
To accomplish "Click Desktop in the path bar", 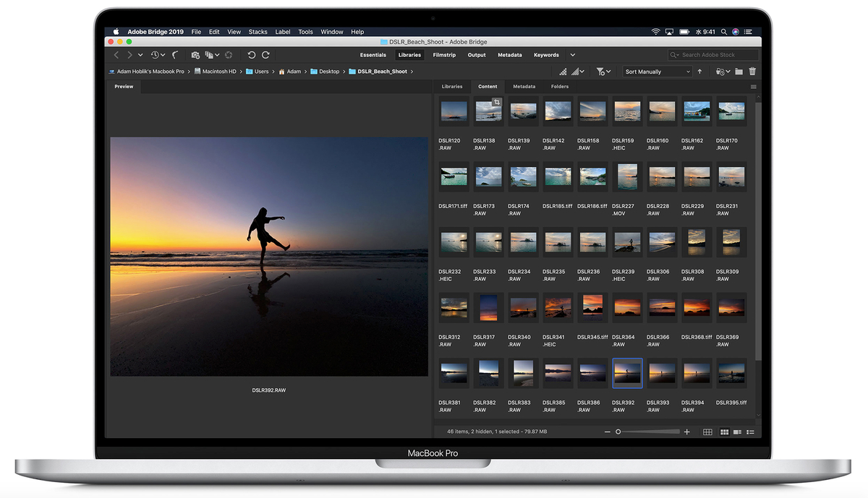I will (325, 72).
